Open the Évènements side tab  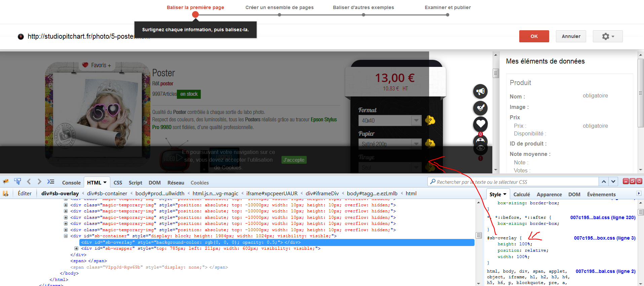coord(601,194)
